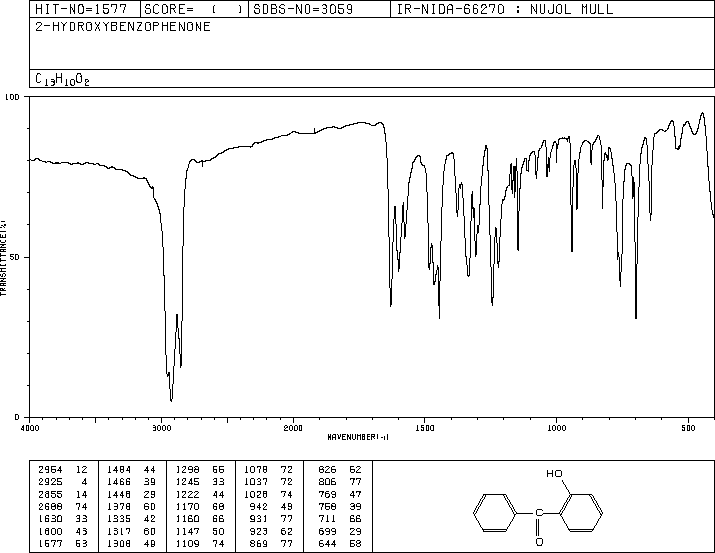715x553 pixels.
Task: Select peak table entry 1335
Action: click(x=119, y=519)
